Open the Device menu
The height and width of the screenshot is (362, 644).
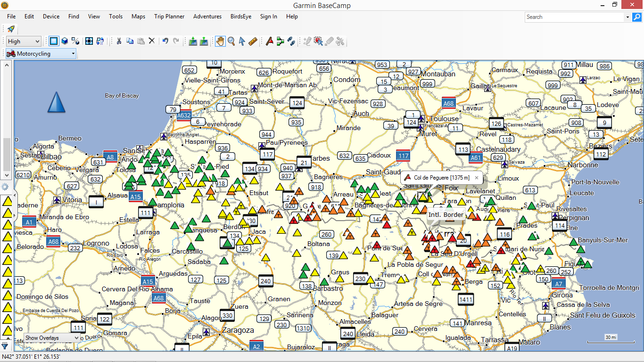point(51,16)
